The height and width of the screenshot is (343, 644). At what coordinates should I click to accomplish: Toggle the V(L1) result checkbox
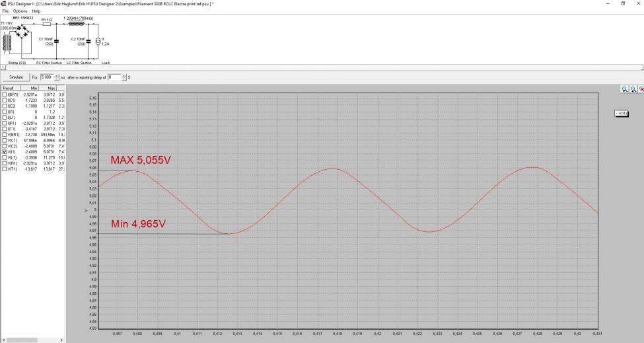(5, 158)
